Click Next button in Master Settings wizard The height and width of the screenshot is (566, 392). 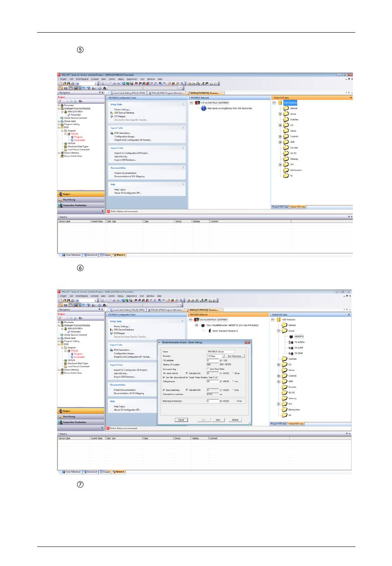tap(218, 420)
